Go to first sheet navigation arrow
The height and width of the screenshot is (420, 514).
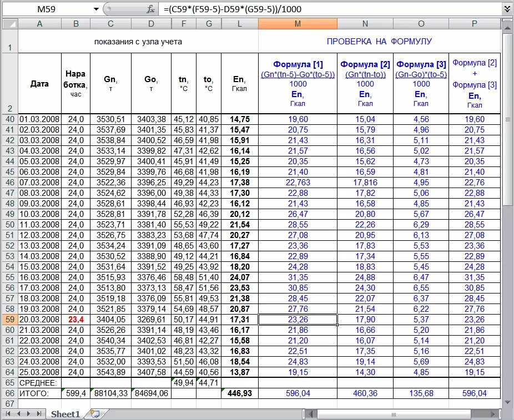pyautogui.click(x=8, y=414)
